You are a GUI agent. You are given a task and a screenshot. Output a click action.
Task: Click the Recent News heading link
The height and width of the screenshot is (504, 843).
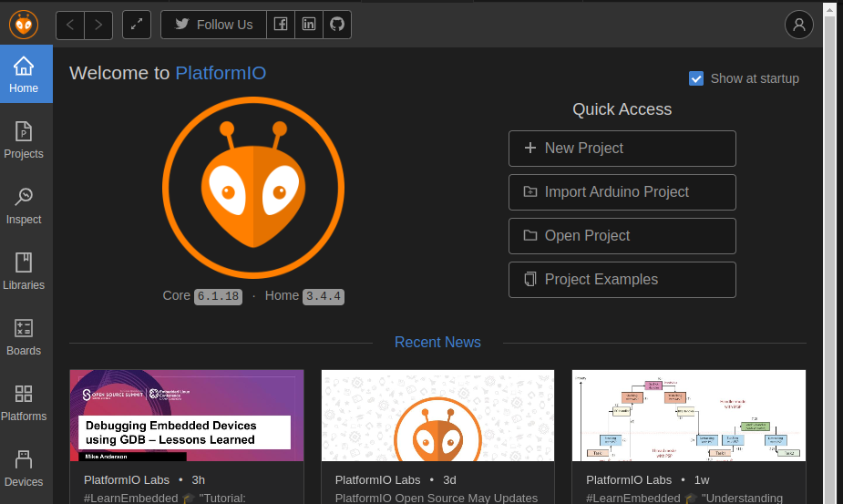[x=437, y=342]
